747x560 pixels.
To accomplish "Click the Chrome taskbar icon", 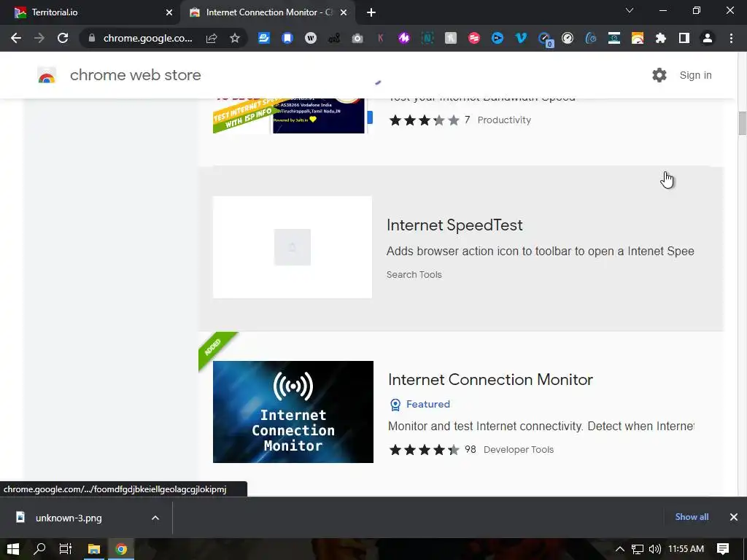I will (122, 549).
